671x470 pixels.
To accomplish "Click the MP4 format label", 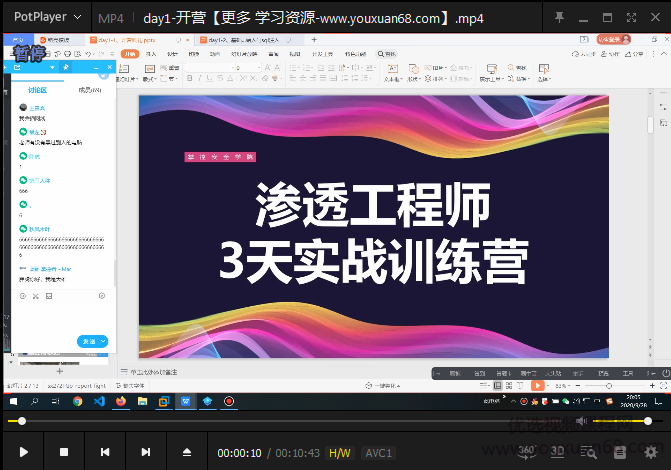I will pyautogui.click(x=110, y=18).
